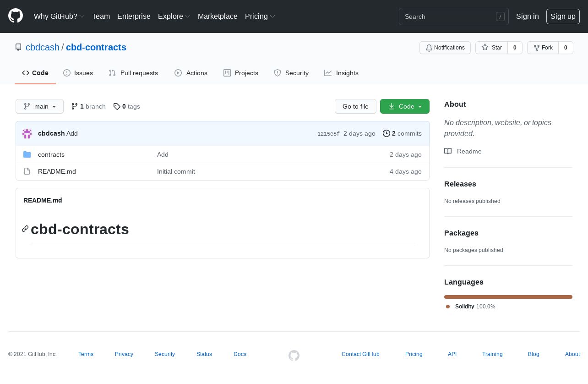Click the slash shortcut icon in search box
Image resolution: width=588 pixels, height=384 pixels.
pos(500,16)
